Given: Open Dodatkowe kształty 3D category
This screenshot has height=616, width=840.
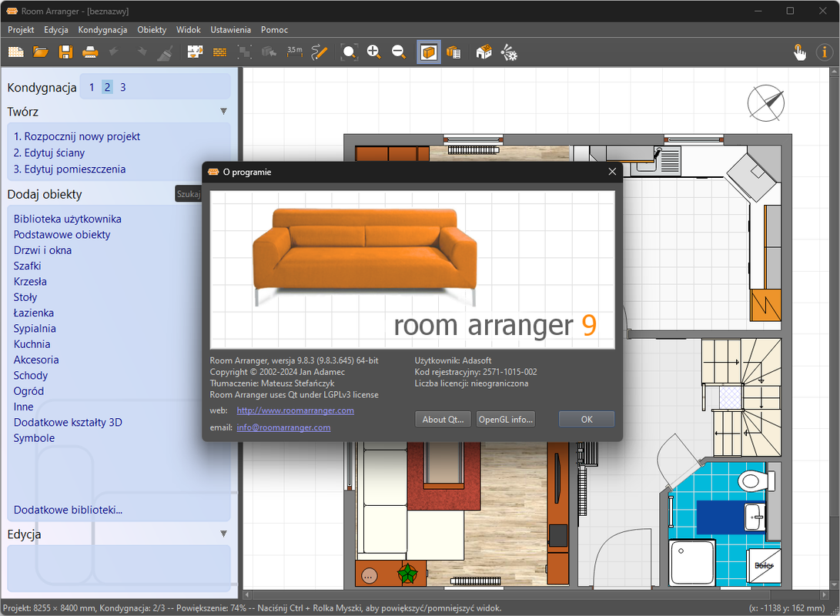Looking at the screenshot, I should (x=68, y=422).
